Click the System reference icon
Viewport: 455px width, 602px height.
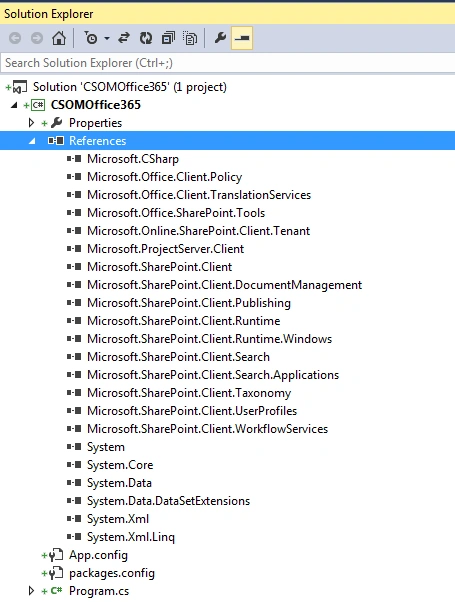tap(74, 447)
